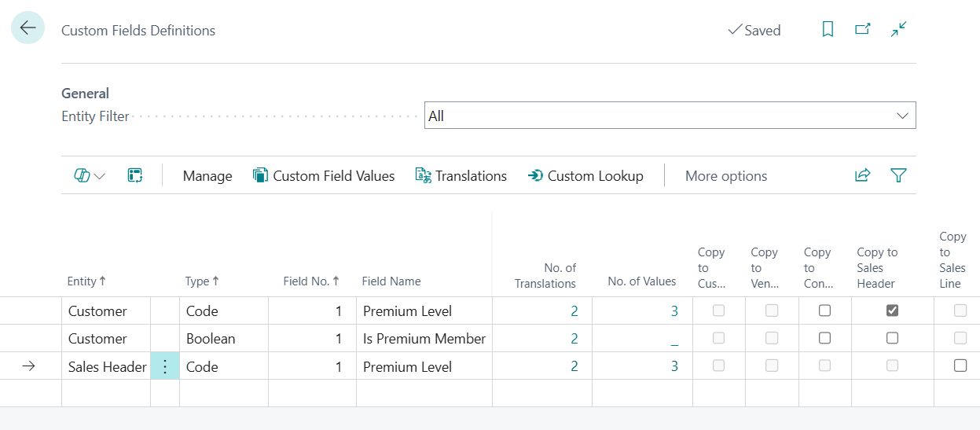This screenshot has height=430, width=980.
Task: Bookmark this page with the bookmark icon
Action: (x=828, y=30)
